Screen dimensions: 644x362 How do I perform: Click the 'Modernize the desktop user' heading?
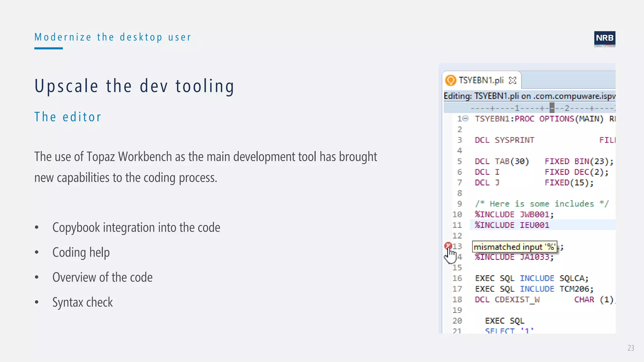(x=113, y=37)
